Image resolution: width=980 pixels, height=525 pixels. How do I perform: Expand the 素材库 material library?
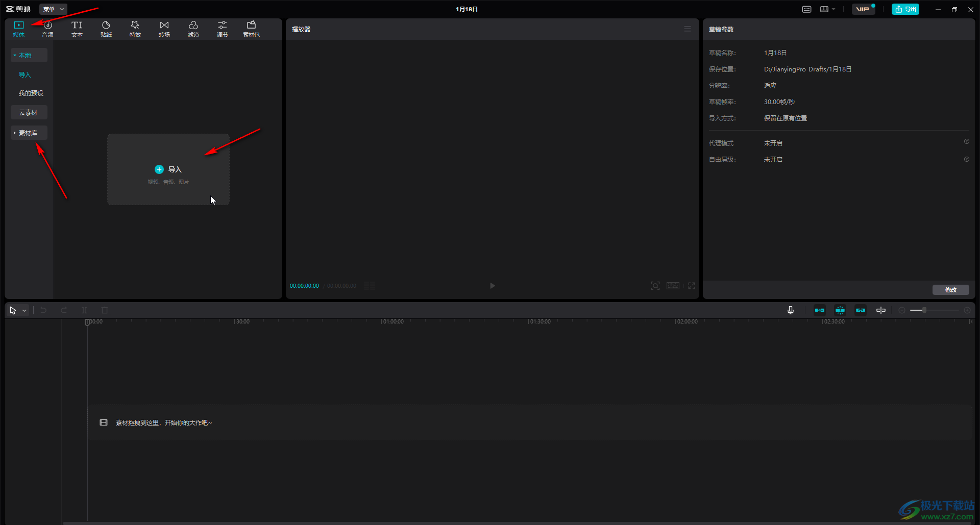pos(29,133)
